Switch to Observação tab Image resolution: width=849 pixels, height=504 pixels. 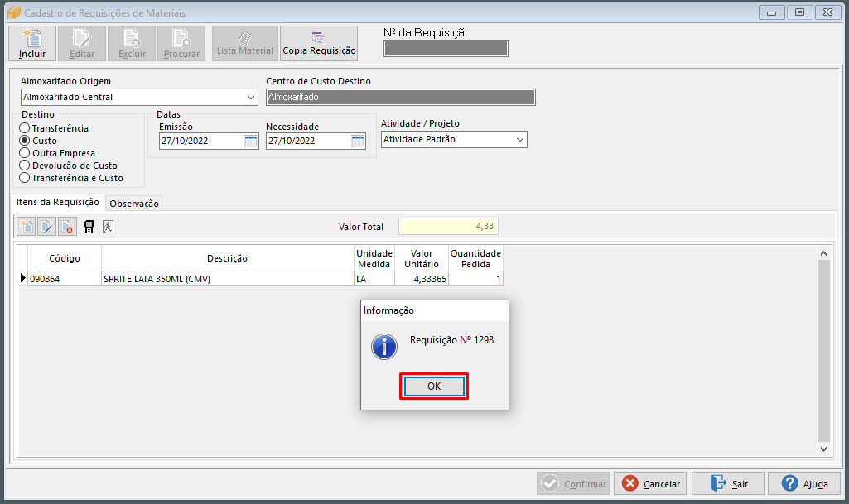point(134,204)
